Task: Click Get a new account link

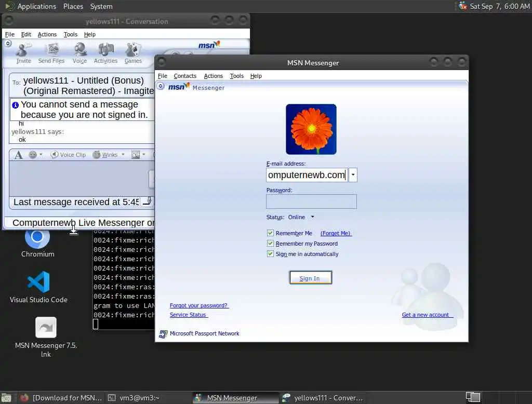Action: coord(427,315)
